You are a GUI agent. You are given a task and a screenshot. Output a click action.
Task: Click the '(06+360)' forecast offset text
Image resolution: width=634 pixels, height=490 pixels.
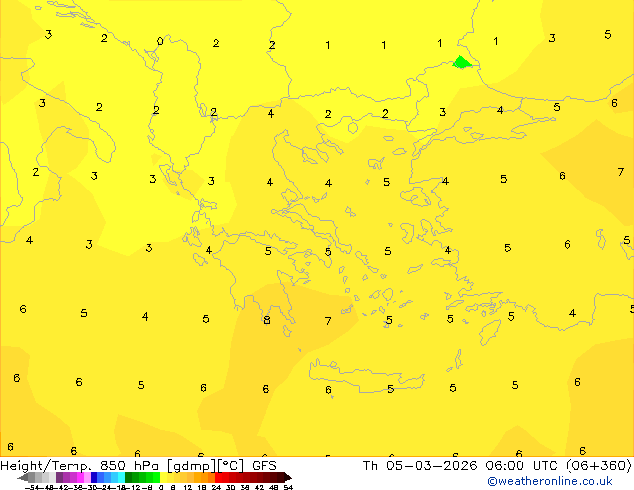pyautogui.click(x=599, y=465)
